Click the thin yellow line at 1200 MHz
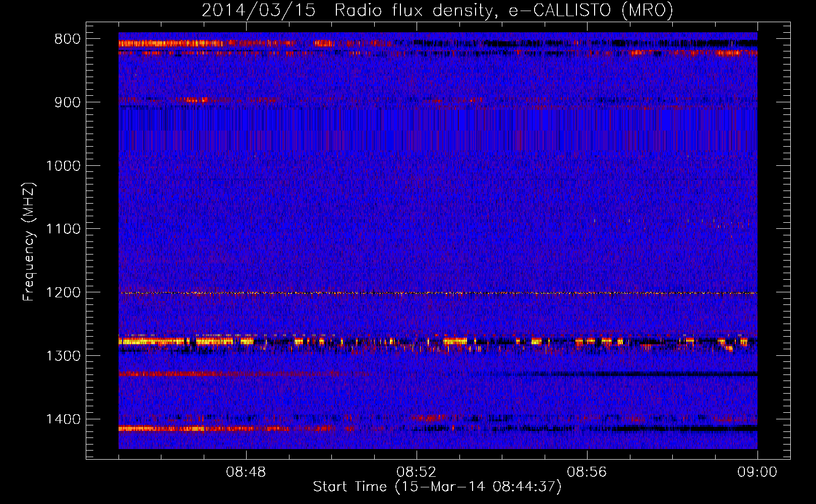This screenshot has height=504, width=816. pos(438,293)
